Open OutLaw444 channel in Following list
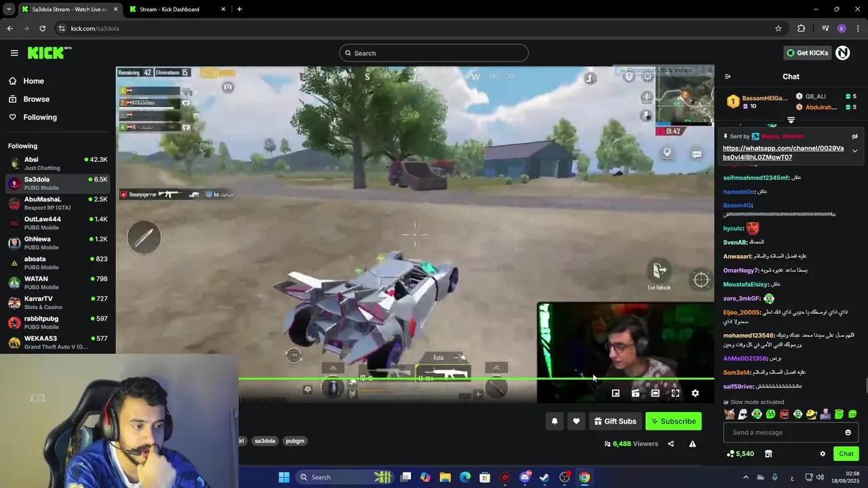The width and height of the screenshot is (868, 488). point(58,223)
